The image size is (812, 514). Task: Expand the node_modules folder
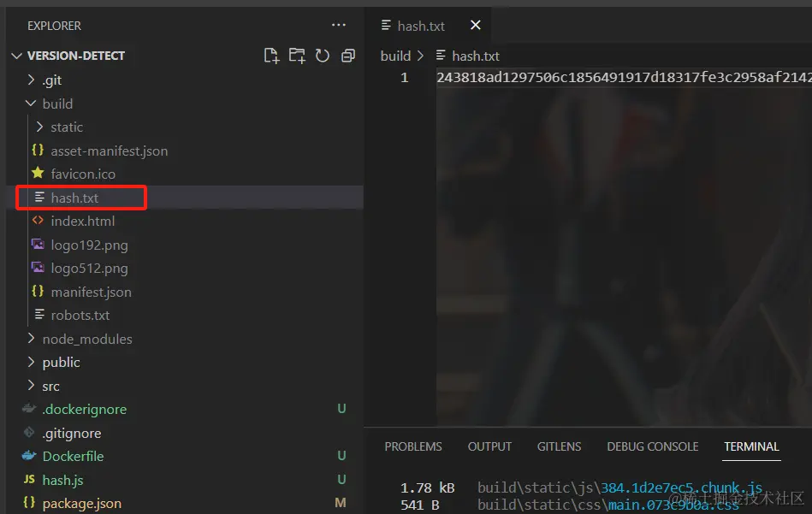(x=31, y=339)
